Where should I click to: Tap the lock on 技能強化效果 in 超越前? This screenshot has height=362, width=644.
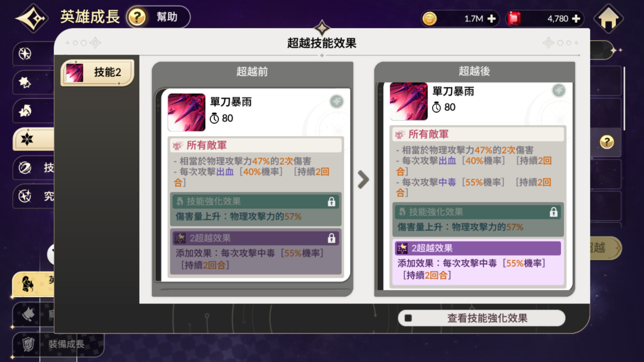331,202
